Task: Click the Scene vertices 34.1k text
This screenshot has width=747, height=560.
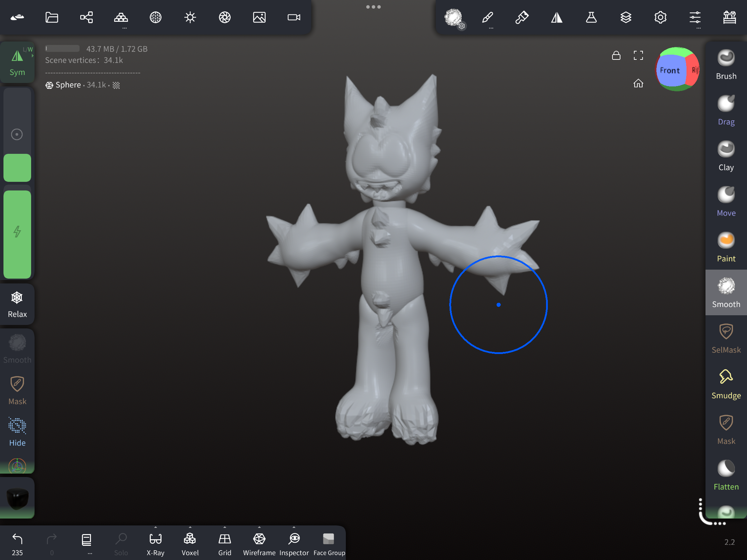Action: click(84, 60)
